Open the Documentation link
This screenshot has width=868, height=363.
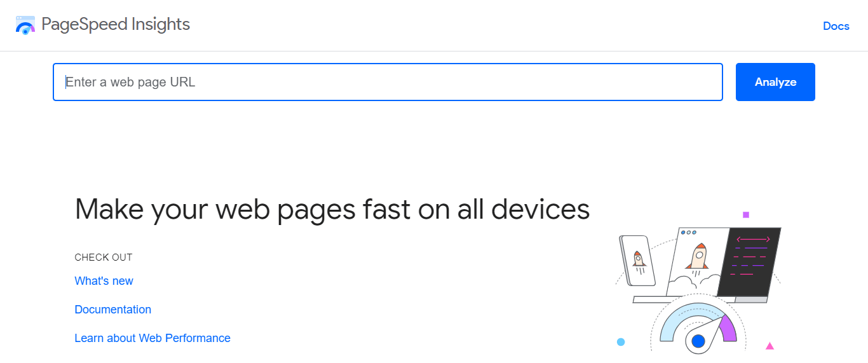tap(113, 310)
